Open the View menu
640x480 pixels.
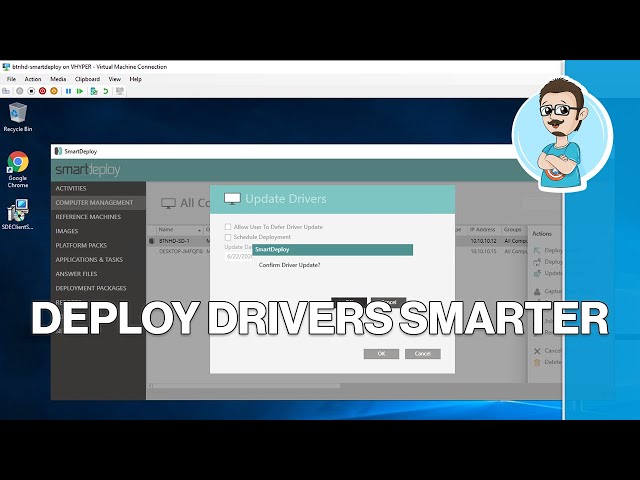115,79
